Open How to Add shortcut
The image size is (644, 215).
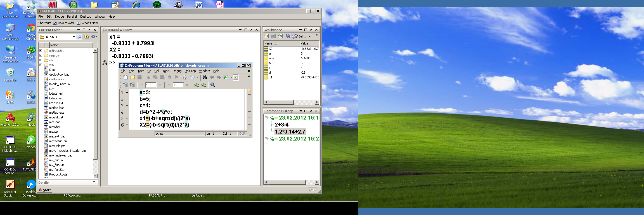pos(63,23)
